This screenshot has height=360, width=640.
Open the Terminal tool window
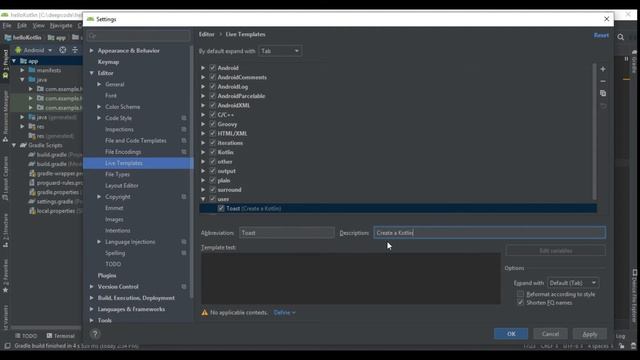tap(60, 336)
